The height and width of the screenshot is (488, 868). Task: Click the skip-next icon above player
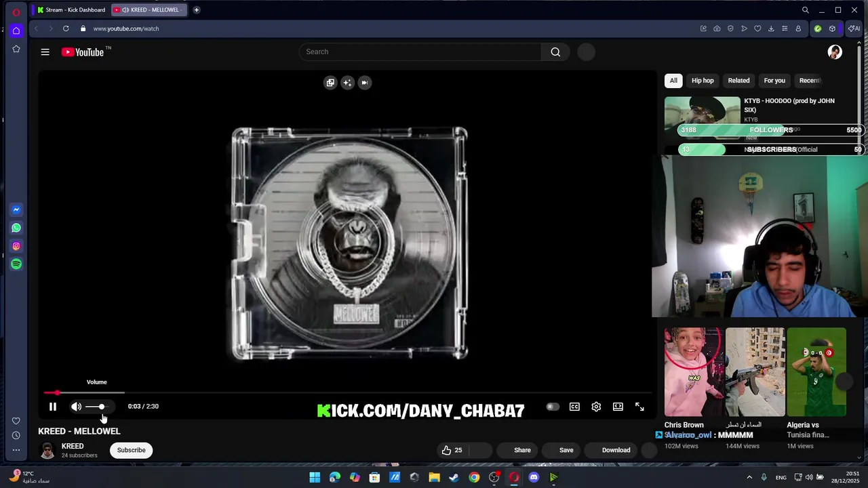pos(365,83)
